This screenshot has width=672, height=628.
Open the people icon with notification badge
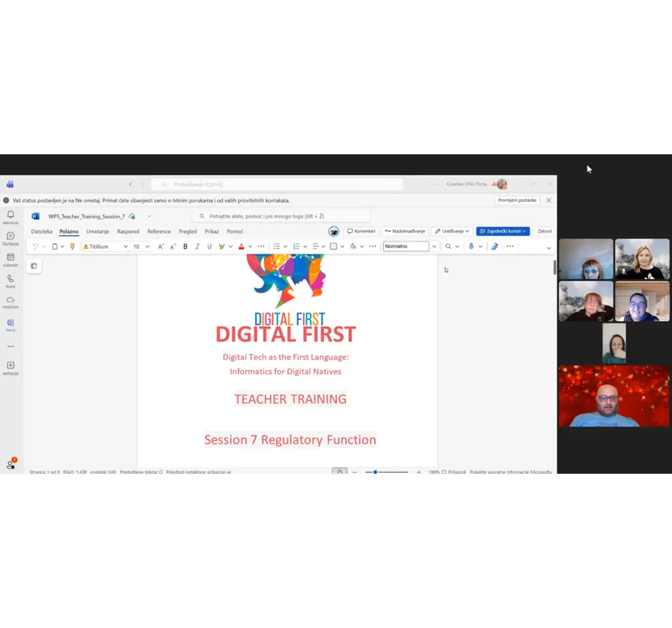pyautogui.click(x=10, y=464)
